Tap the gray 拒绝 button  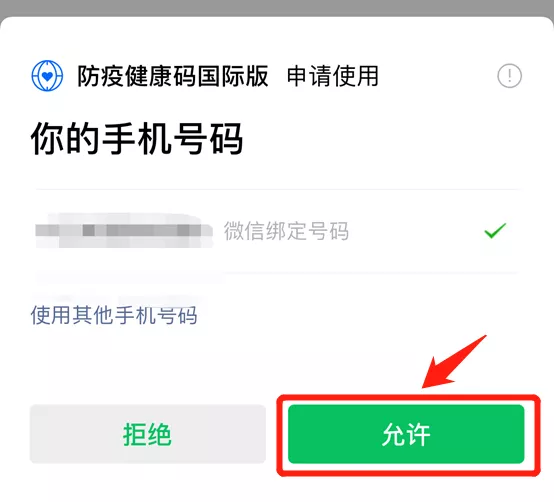click(148, 434)
